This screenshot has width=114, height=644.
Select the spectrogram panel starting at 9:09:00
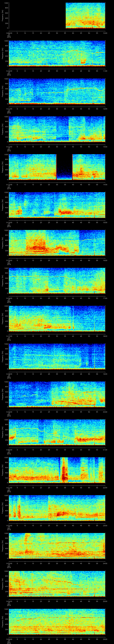click(57, 16)
